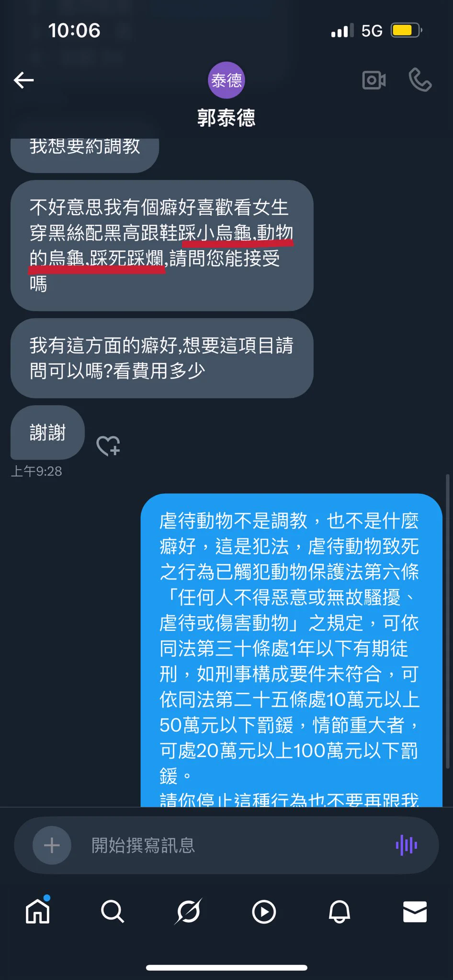This screenshot has height=980, width=453.
Task: Open 郭泰德 conversation name header
Action: [x=226, y=118]
